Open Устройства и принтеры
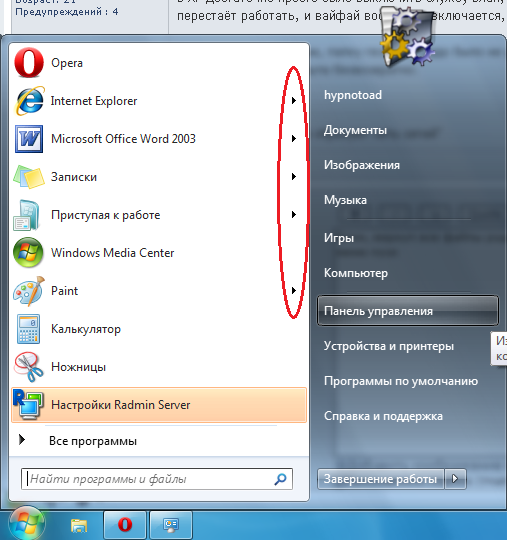The height and width of the screenshot is (540, 507). 389,346
